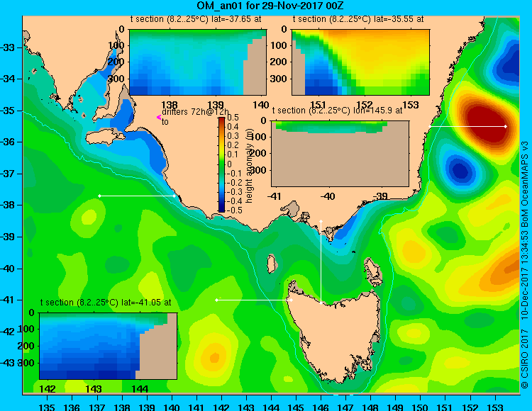This screenshot has width=532, height=411.
Task: Click the vertical CSIRO copyright text
Action: click(524, 359)
